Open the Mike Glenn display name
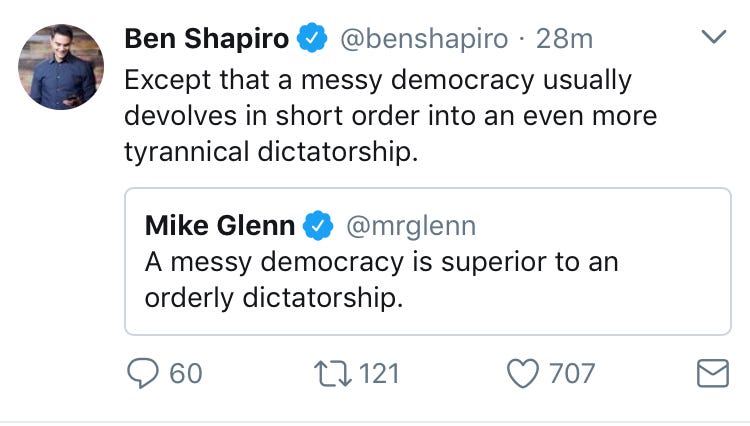The image size is (750, 426). (220, 226)
